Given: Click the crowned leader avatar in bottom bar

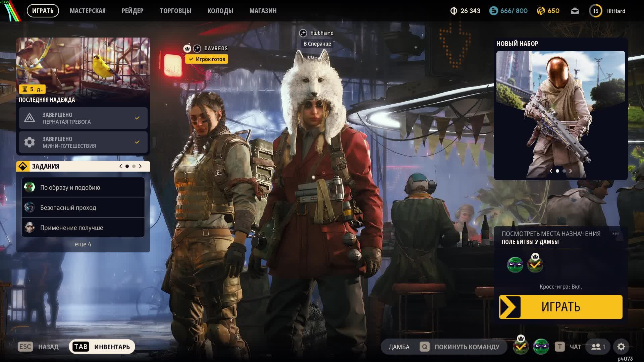Looking at the screenshot, I should pos(521,345).
